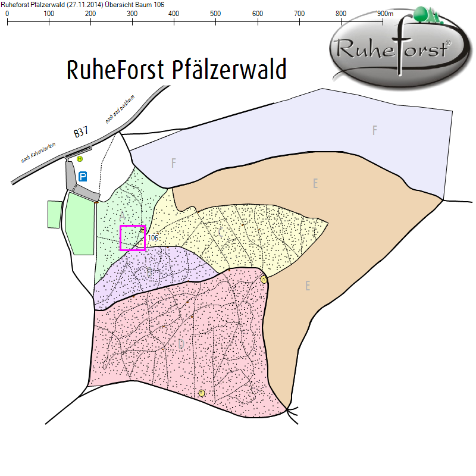Click the yellow bus stop H icon
The width and height of the screenshot is (476, 476).
[80, 159]
